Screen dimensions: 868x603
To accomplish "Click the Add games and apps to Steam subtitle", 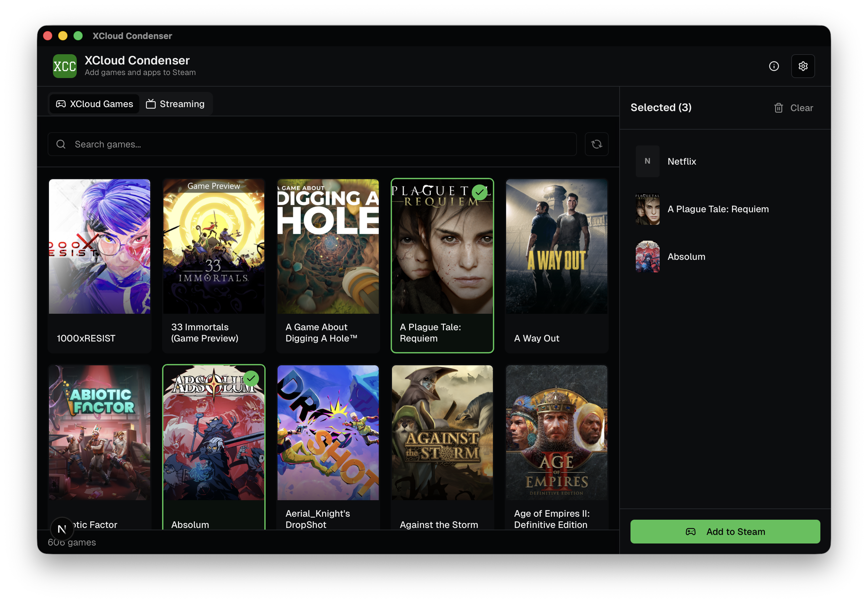I will 140,72.
